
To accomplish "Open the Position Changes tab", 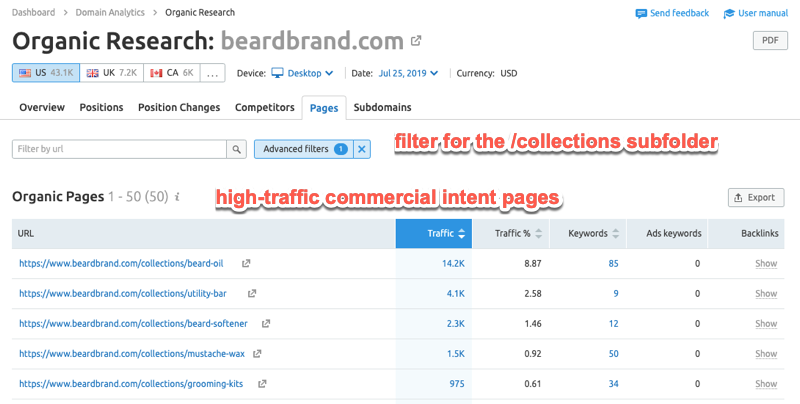I will [x=179, y=107].
